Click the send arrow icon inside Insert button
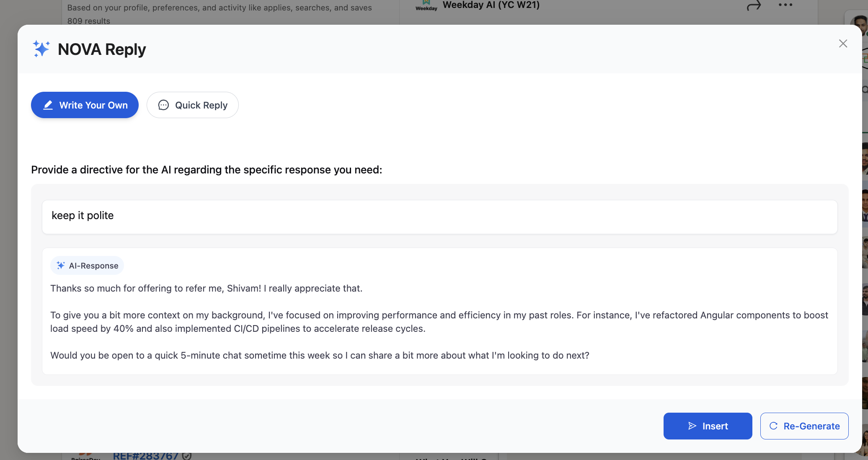The width and height of the screenshot is (868, 460). click(692, 426)
